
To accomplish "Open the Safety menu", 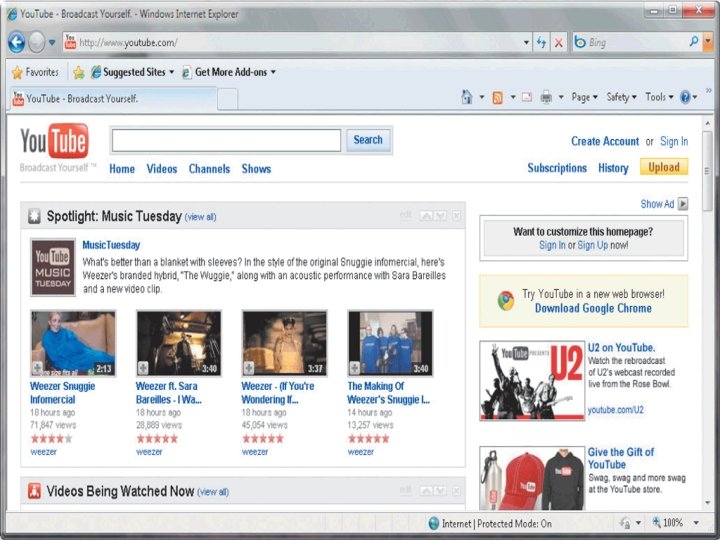I will pos(621,97).
